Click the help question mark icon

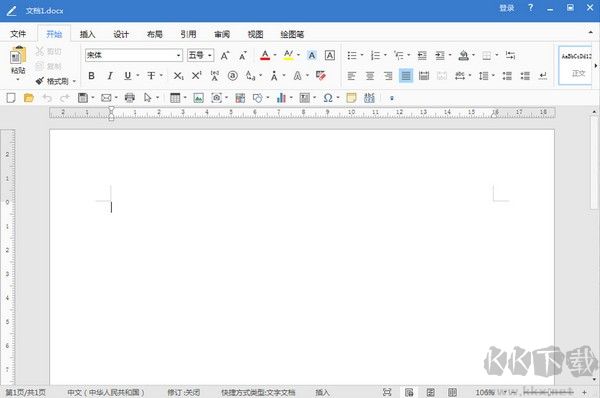point(530,8)
